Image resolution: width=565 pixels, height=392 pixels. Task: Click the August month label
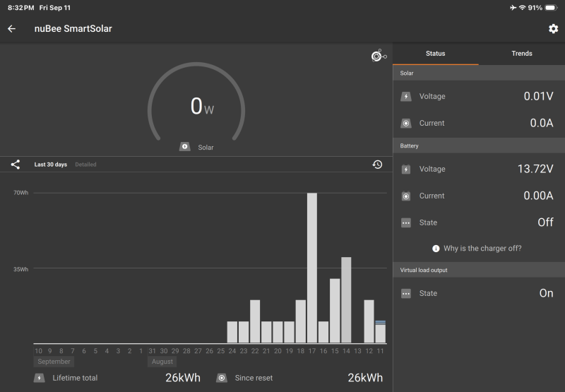tap(162, 362)
